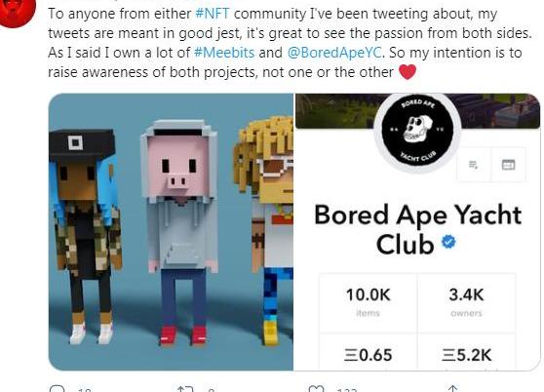
Task: Click the 3.4K owners stat box
Action: [466, 302]
